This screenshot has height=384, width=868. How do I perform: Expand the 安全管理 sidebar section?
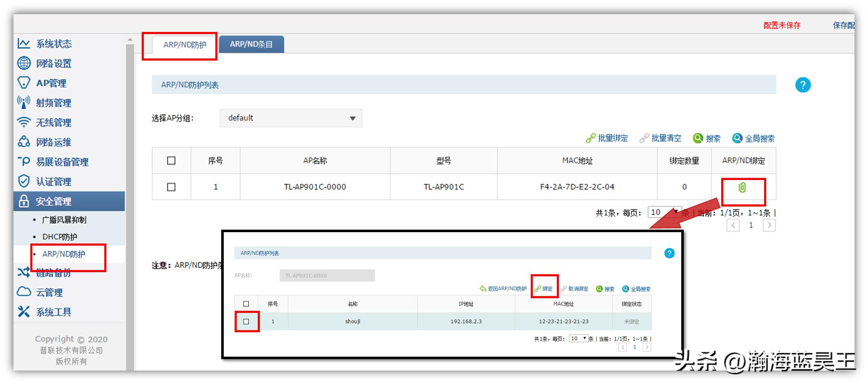53,201
